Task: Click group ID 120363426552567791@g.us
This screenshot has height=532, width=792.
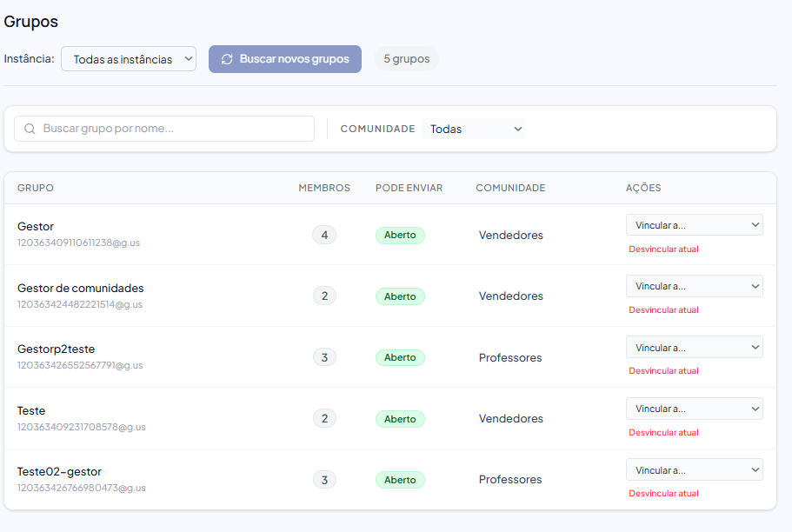Action: [80, 365]
